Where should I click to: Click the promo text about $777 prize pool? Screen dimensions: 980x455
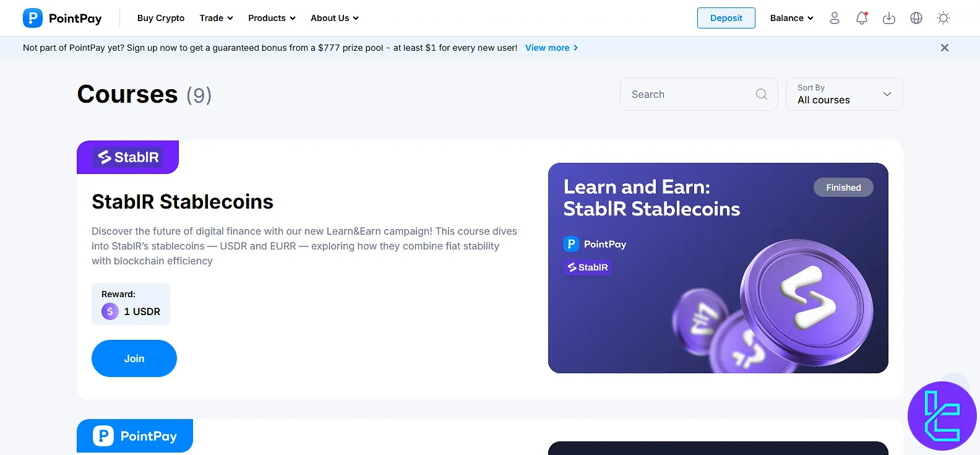click(270, 48)
